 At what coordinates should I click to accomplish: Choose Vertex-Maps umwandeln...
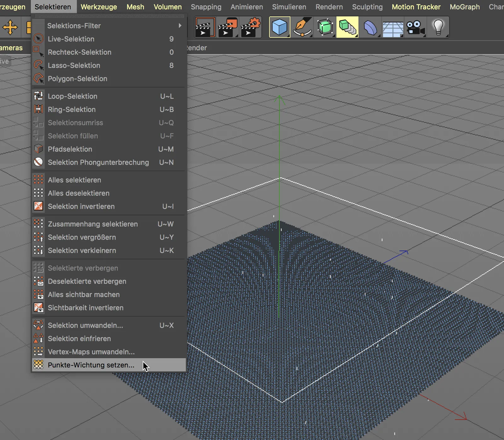tap(109, 352)
